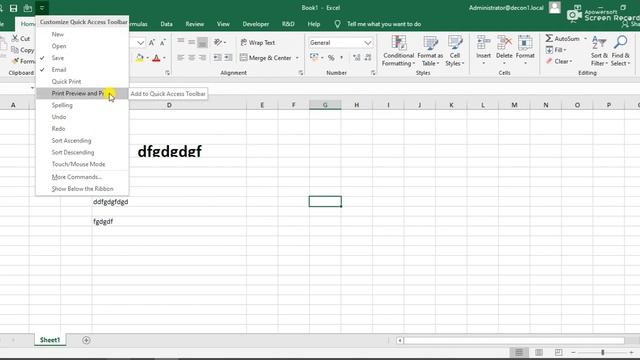
Task: Select Show Below the Ribbon
Action: 82,189
